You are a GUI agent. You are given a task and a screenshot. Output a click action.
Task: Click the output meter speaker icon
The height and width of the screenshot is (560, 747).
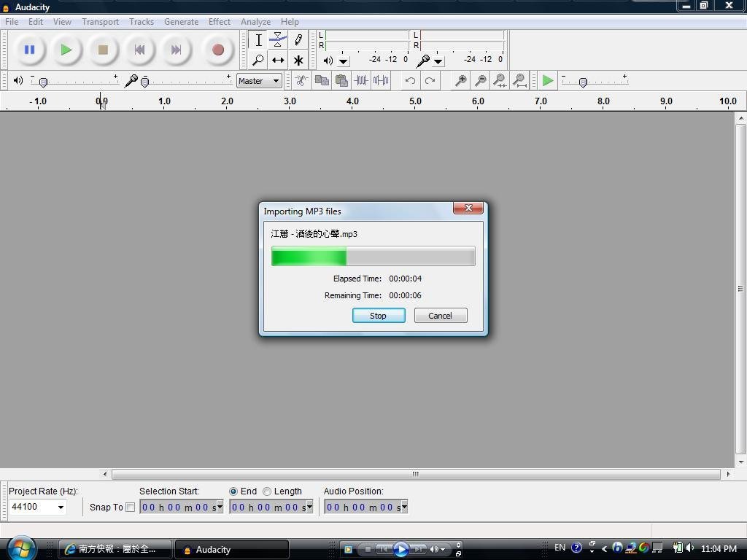point(328,61)
